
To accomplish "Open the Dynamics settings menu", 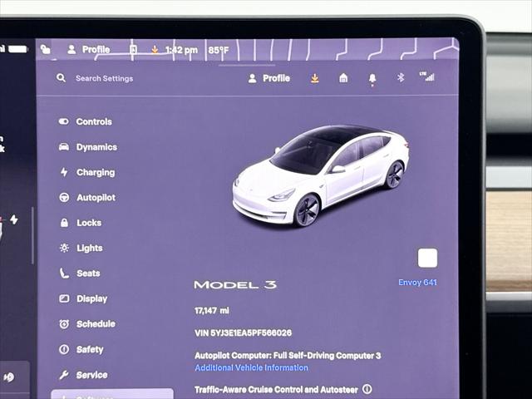I will (x=88, y=147).
